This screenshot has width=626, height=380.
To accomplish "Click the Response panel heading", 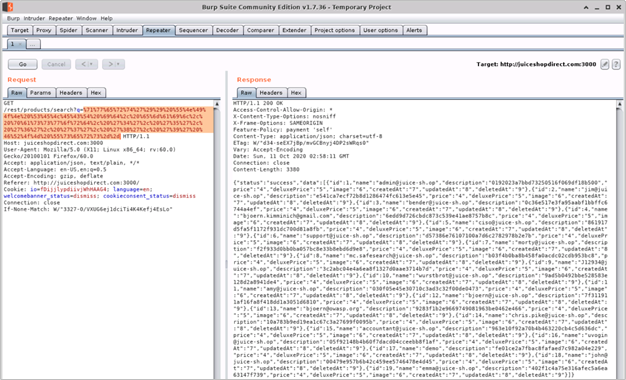I will pos(254,80).
